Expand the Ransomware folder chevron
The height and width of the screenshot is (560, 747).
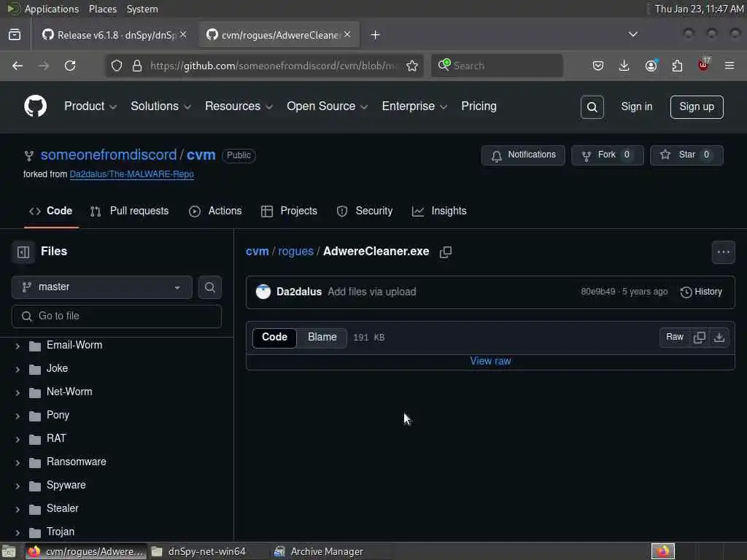18,462
